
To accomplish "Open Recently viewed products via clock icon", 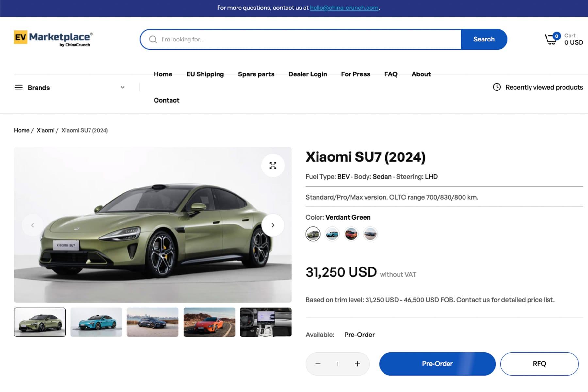I will 497,87.
